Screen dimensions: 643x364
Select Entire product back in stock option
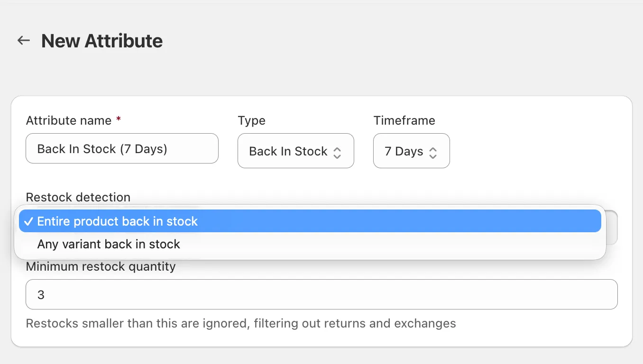[x=310, y=221]
